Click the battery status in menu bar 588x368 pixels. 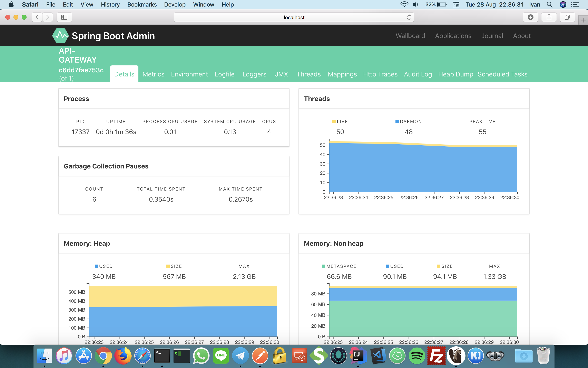[x=436, y=4]
